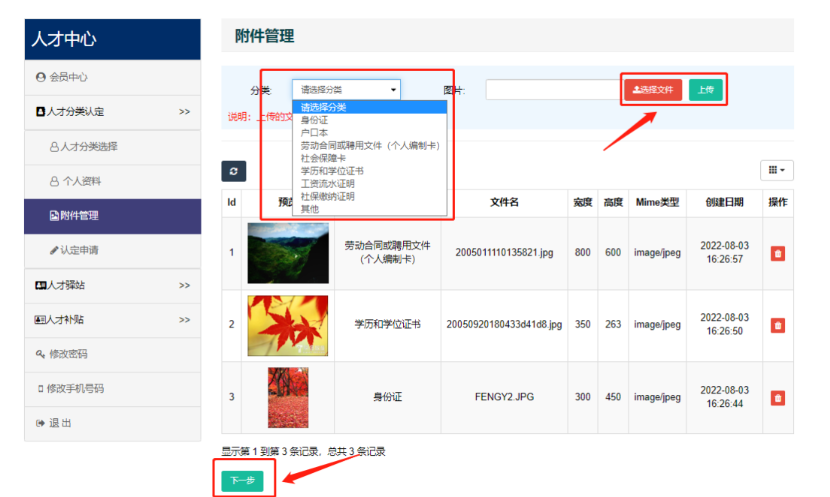Screen dimensions: 830x497
Task: Expand 人才分类认定 sidebar section
Action: point(112,112)
